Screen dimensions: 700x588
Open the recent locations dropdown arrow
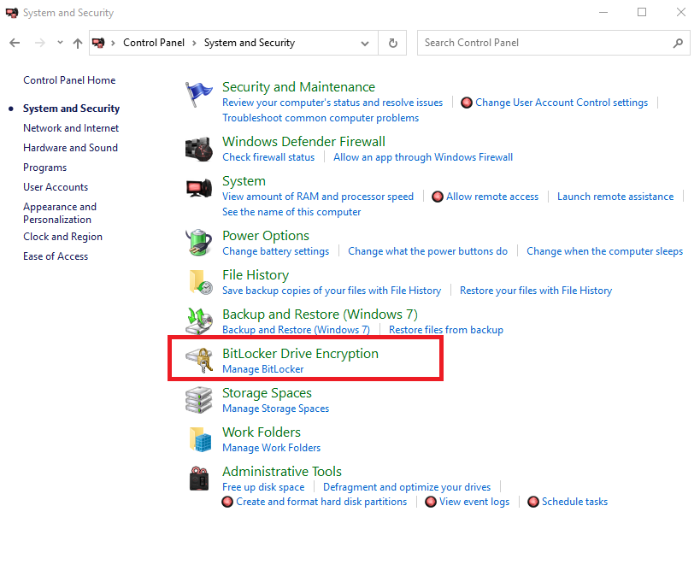[60, 43]
